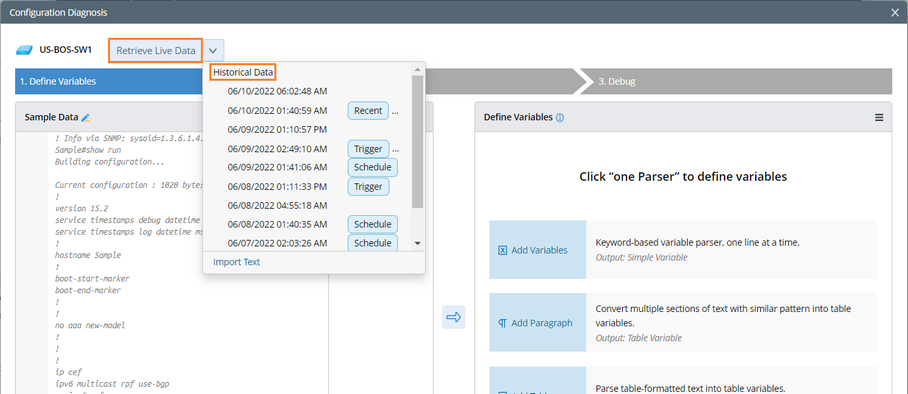Screen dimensions: 908x394
Task: Click the Add Variables parser icon
Action: click(x=503, y=250)
